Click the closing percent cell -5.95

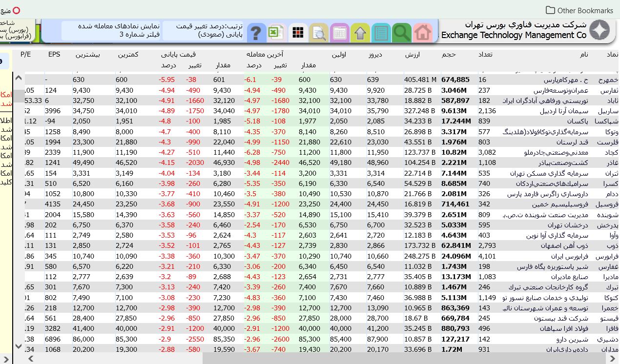point(166,80)
